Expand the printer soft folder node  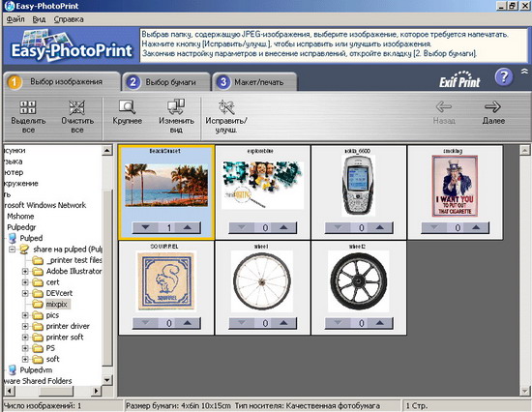[x=25, y=338]
